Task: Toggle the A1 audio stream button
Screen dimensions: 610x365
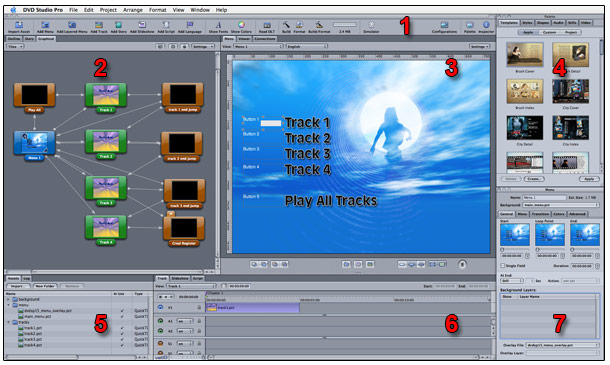Action: click(x=160, y=321)
